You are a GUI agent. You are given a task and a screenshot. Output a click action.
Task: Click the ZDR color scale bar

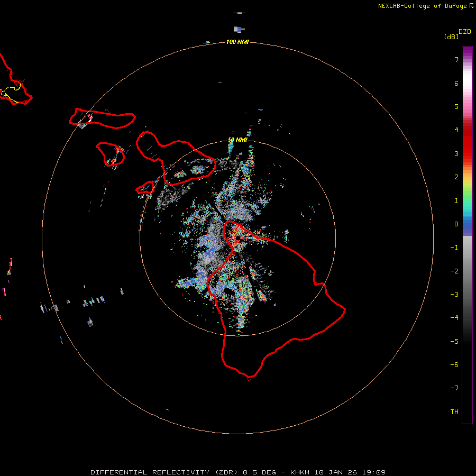coord(467,235)
